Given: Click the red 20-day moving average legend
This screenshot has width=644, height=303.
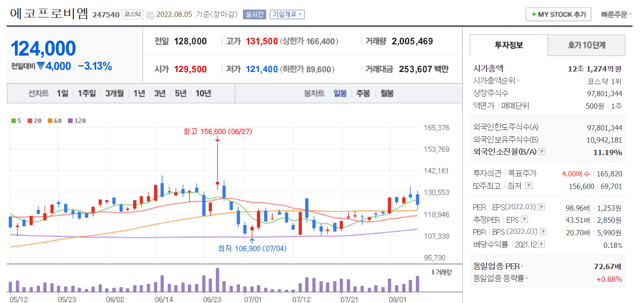Looking at the screenshot, I should click(34, 121).
